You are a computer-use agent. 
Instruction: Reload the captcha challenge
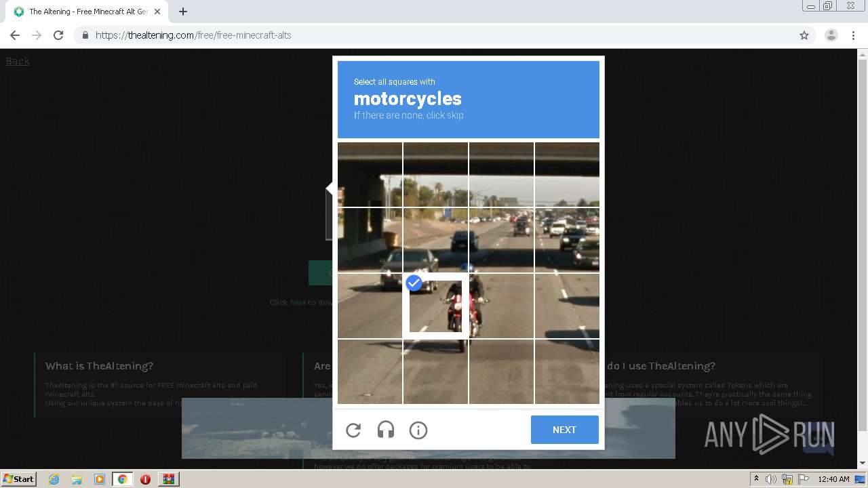pyautogui.click(x=353, y=430)
